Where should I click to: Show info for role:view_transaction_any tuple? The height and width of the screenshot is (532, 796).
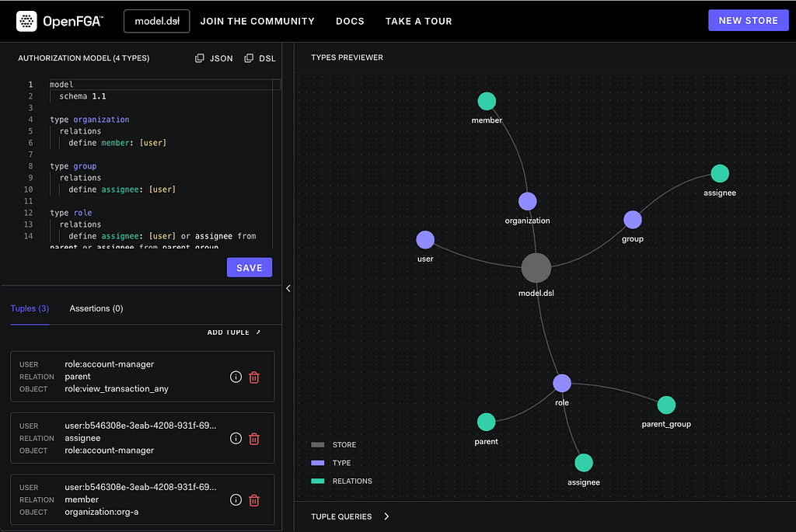click(x=236, y=377)
